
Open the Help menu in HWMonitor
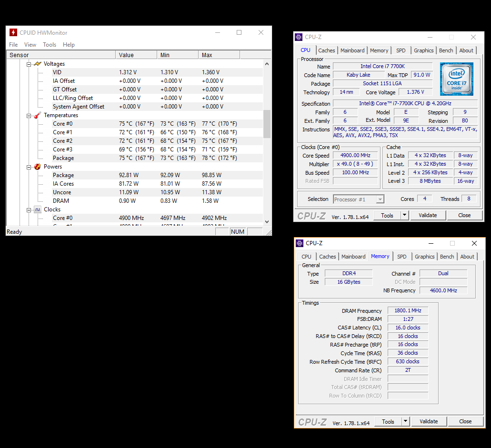coord(69,45)
